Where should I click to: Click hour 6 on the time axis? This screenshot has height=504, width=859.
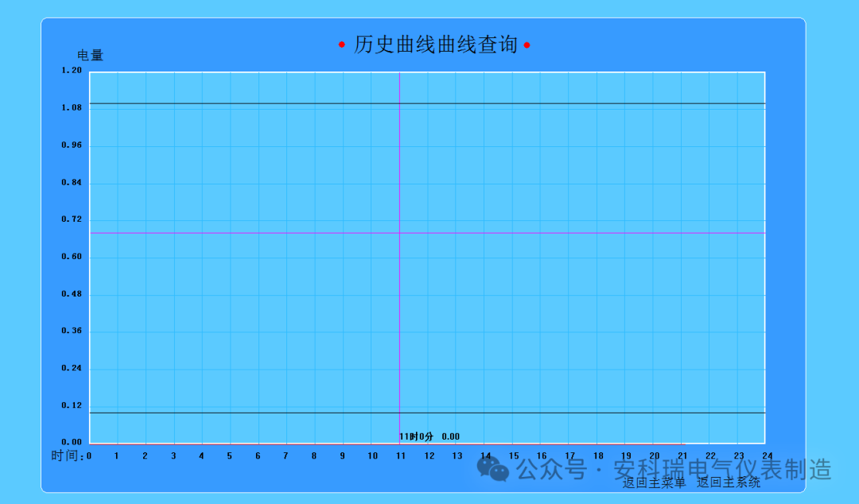[x=258, y=456]
